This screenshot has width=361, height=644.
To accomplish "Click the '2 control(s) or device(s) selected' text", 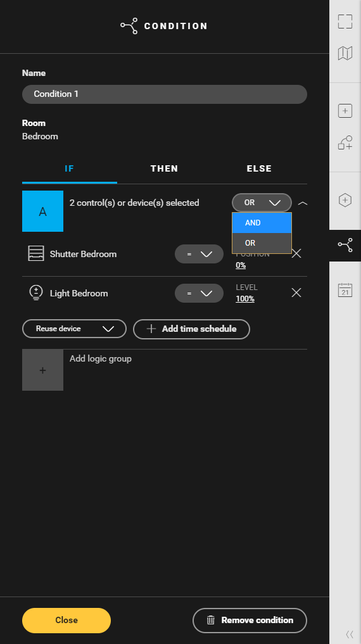I will 134,203.
